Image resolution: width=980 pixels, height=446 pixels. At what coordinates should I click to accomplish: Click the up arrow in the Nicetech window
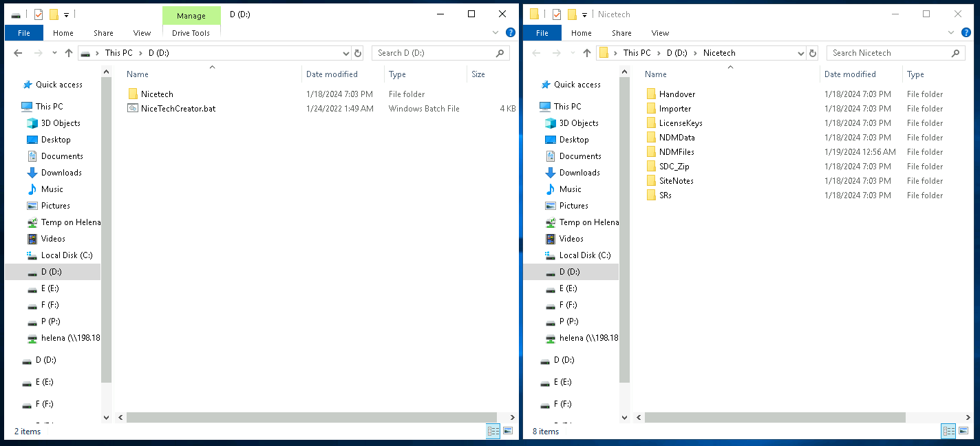(x=586, y=53)
